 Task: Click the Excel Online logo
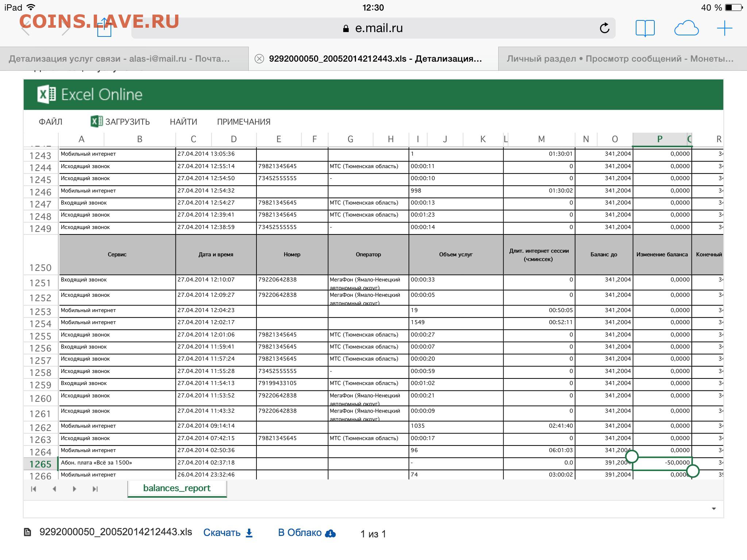pos(90,94)
